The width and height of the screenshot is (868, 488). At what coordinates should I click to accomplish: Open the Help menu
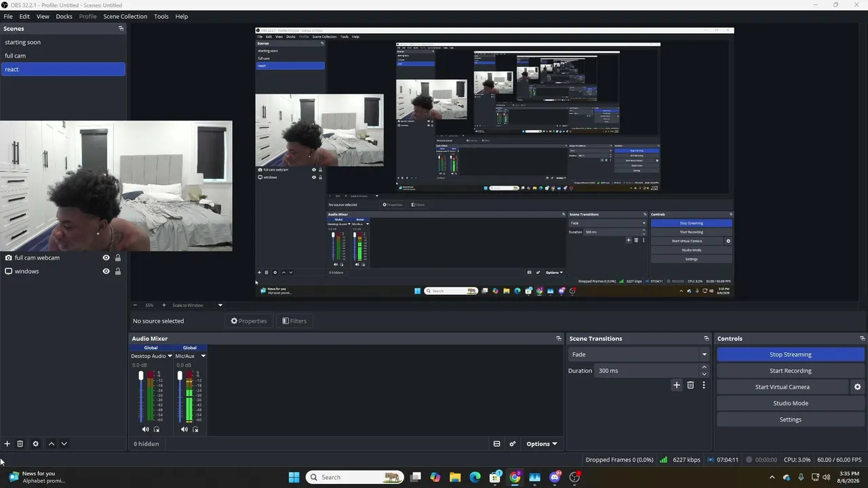coord(182,16)
